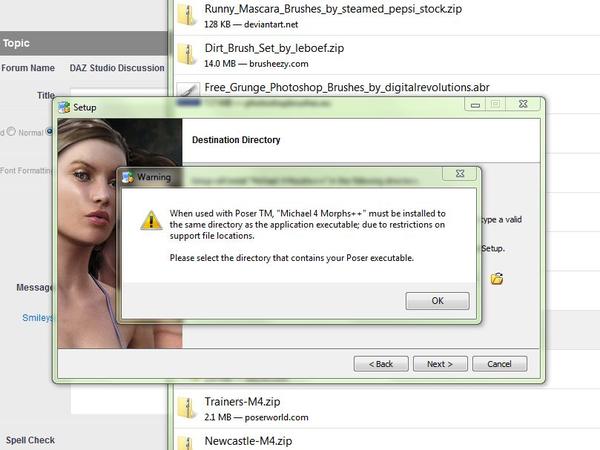Image resolution: width=600 pixels, height=450 pixels.
Task: Minimize the Setup window
Action: (x=475, y=104)
